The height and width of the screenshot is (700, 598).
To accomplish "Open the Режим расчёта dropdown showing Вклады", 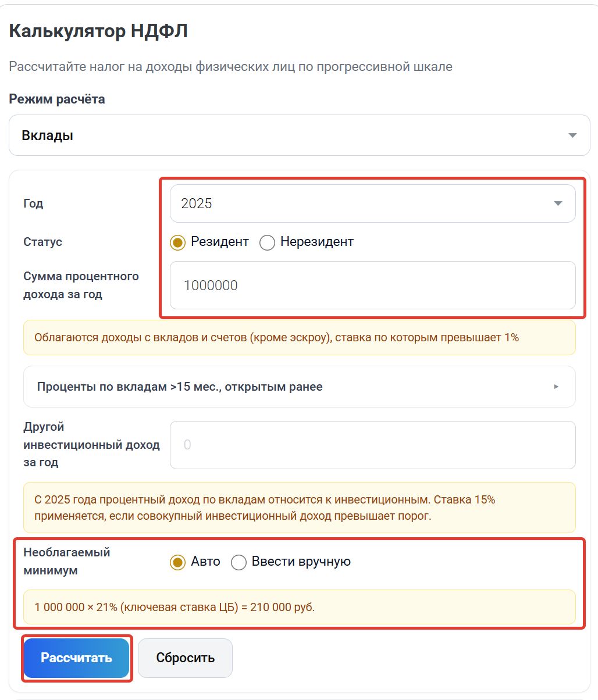I will [299, 135].
